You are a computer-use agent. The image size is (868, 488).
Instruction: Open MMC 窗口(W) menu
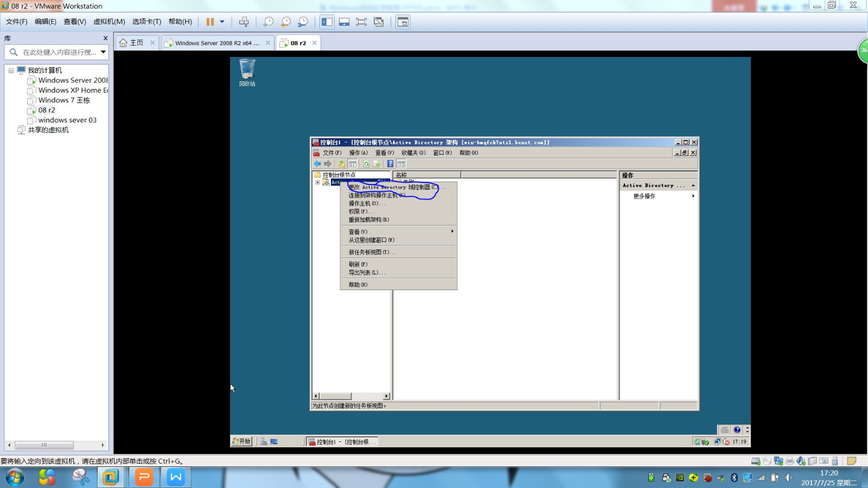point(442,153)
